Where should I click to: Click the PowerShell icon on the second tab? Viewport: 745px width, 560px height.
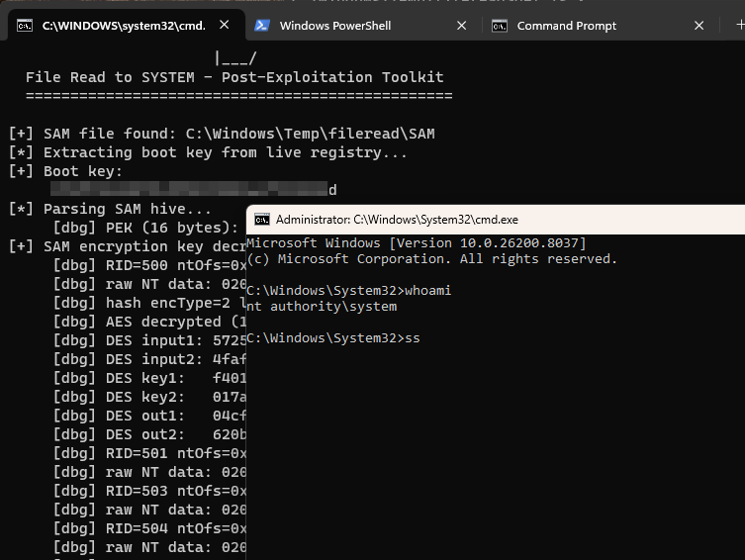point(262,26)
